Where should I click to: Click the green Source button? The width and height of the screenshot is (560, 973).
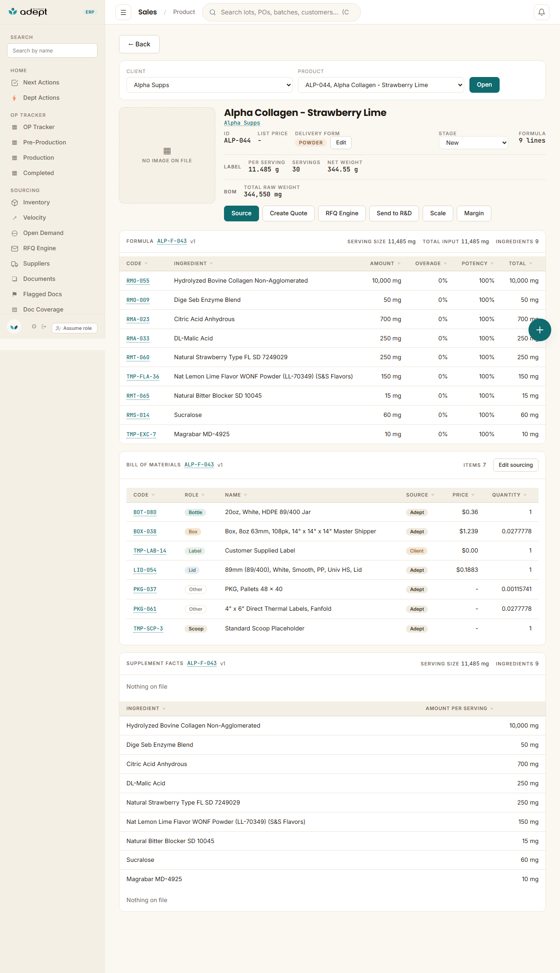[241, 213]
